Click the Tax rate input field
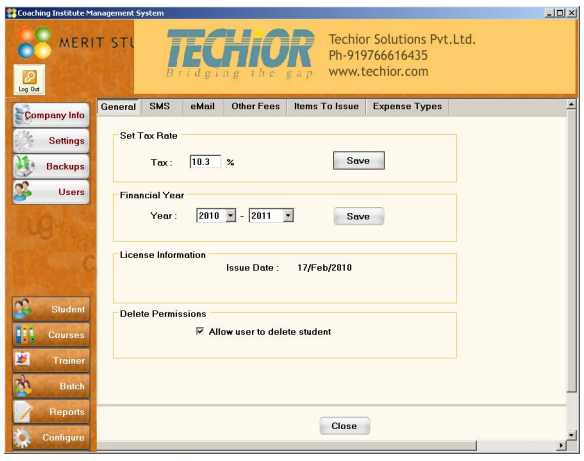The image size is (584, 461). click(x=205, y=162)
